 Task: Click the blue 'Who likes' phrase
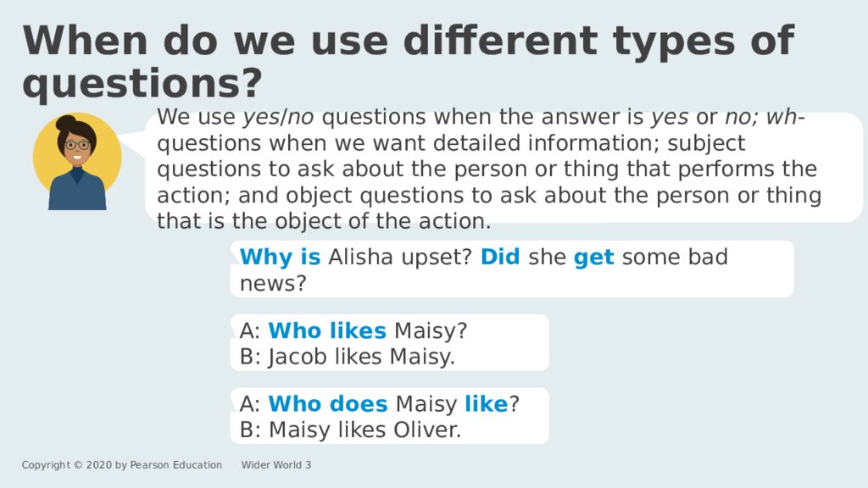(327, 330)
